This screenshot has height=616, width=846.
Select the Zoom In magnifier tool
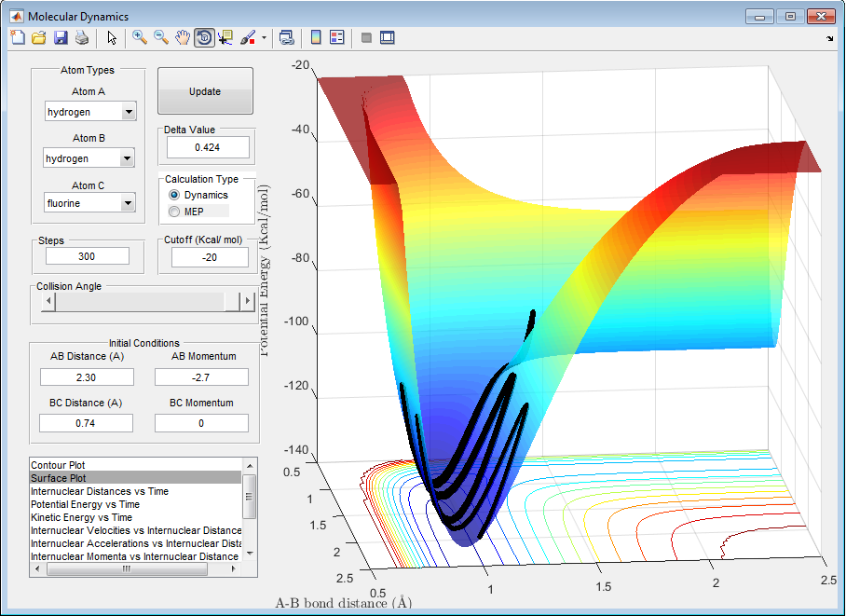tap(140, 38)
